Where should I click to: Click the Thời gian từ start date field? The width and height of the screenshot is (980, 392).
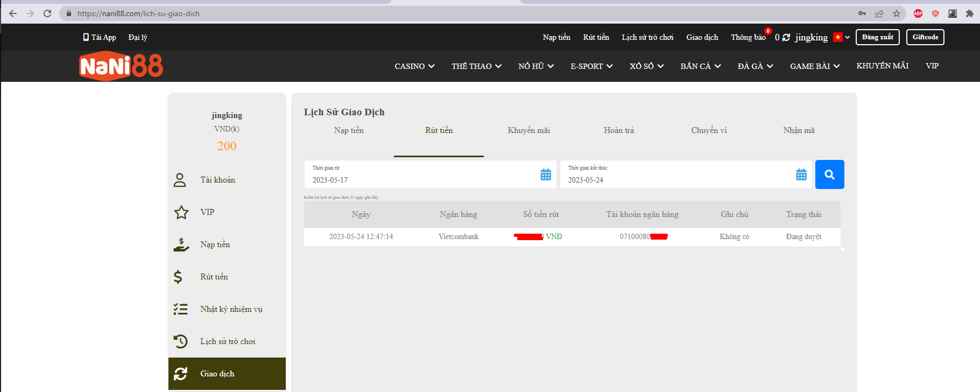pos(431,174)
